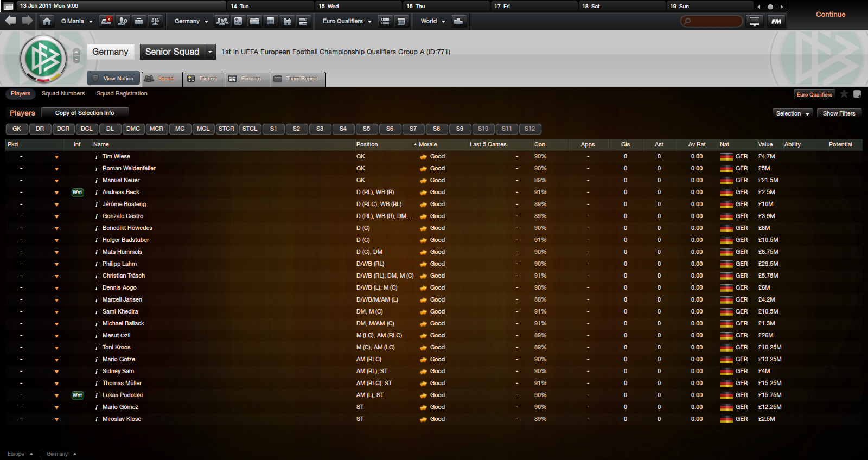Open the Selection dropdown
The image size is (868, 460).
793,113
